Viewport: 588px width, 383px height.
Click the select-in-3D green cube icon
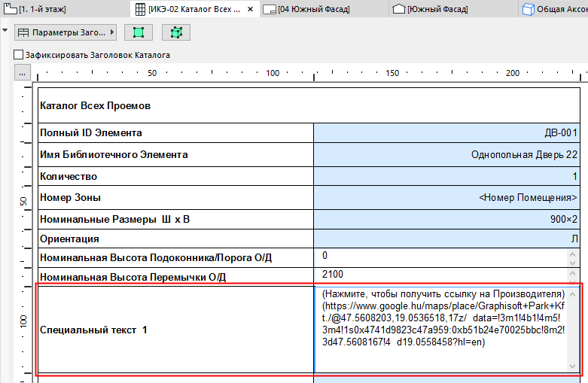pos(176,32)
